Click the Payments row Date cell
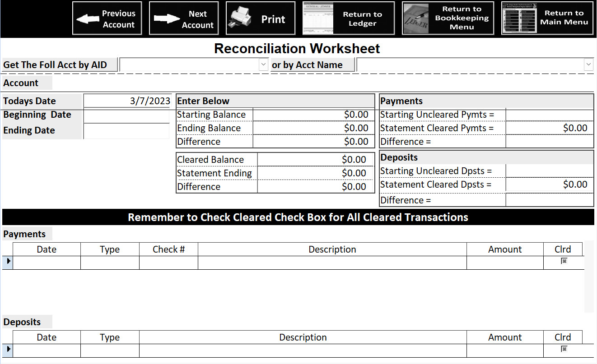This screenshot has width=597, height=364. coord(47,263)
